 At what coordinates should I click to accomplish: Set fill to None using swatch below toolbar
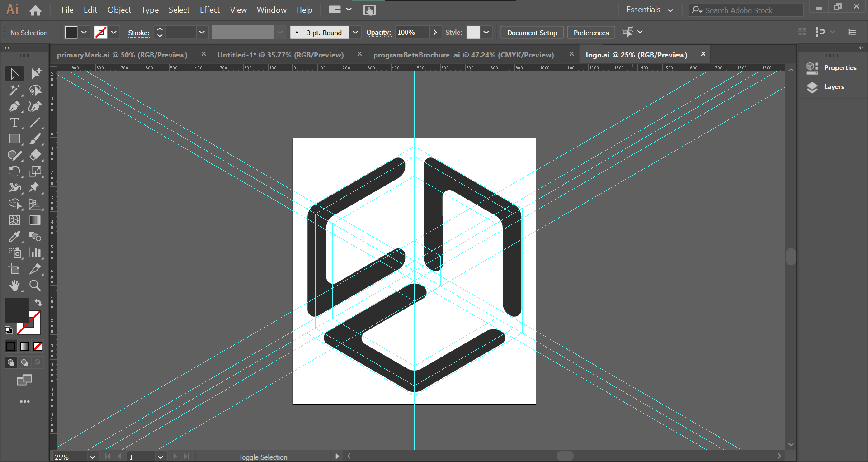[38, 346]
